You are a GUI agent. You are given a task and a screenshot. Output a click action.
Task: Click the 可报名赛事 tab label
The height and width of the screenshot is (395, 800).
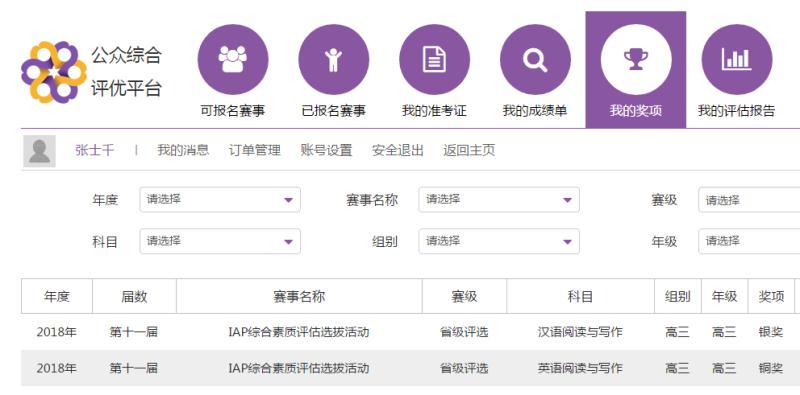pos(233,111)
